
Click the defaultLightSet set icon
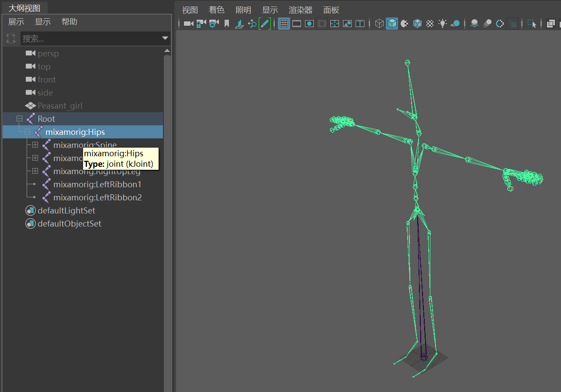(x=30, y=210)
